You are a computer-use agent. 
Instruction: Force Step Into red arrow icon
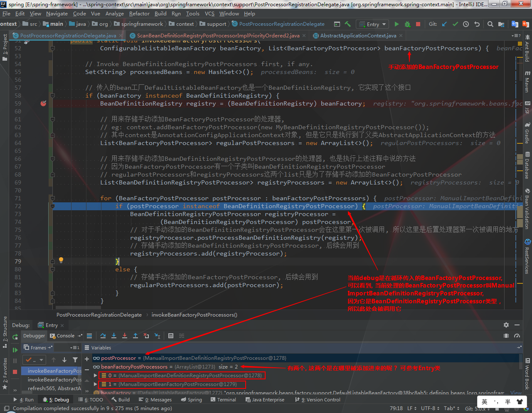tap(124, 336)
